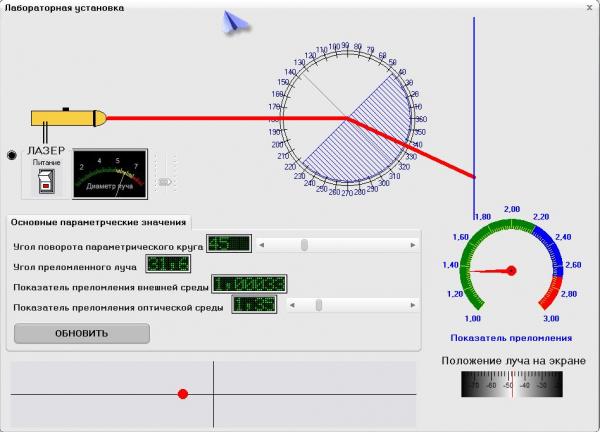Click the optical medium refraction slider thumb

click(x=319, y=305)
